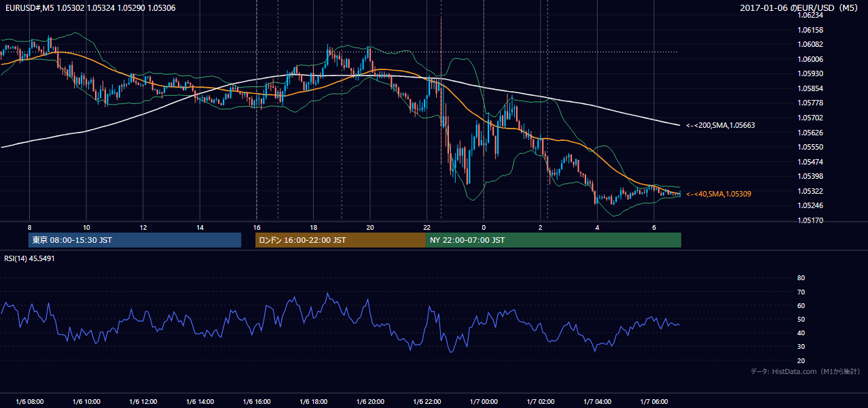This screenshot has height=408, width=868.
Task: Click price scale label 1.05474
Action: (x=810, y=162)
